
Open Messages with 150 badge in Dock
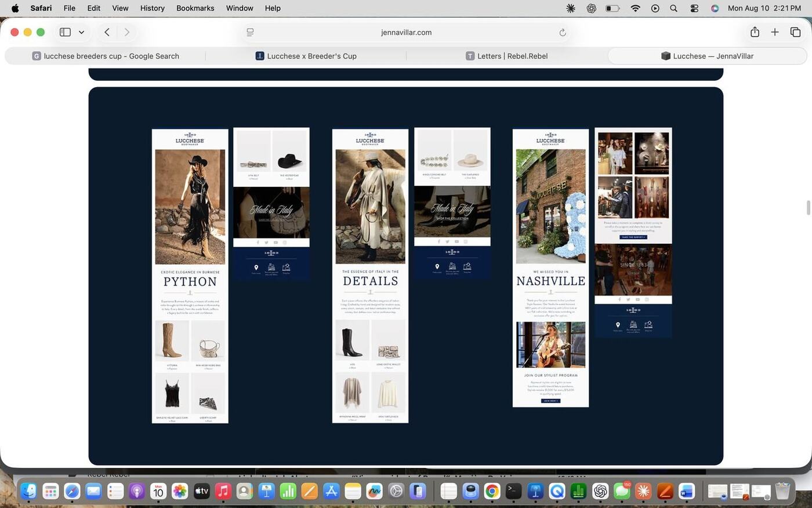622,492
